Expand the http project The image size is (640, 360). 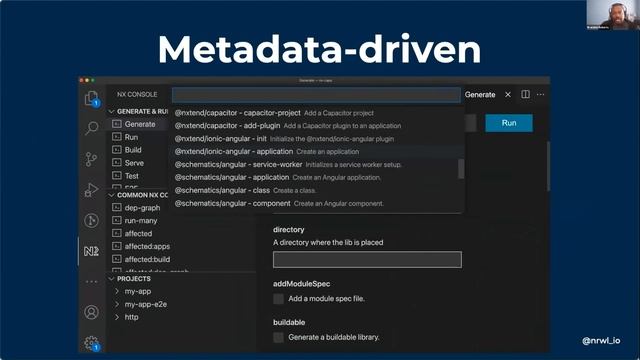(117, 317)
